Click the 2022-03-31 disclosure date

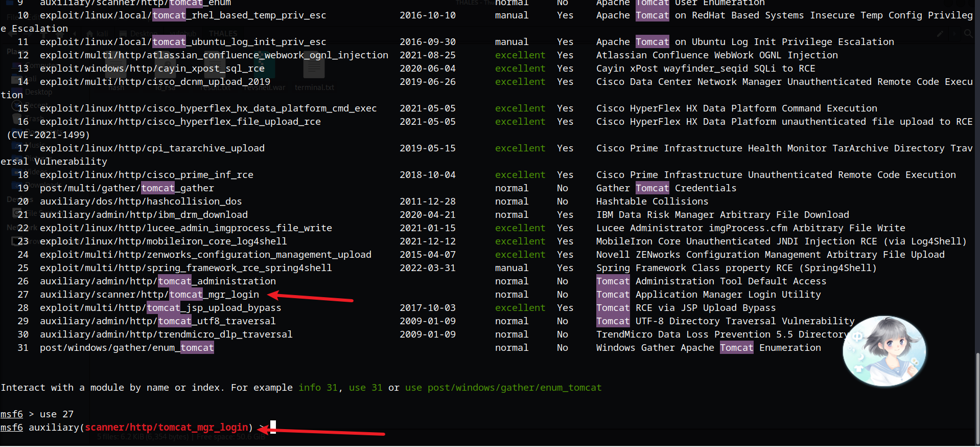coord(427,268)
